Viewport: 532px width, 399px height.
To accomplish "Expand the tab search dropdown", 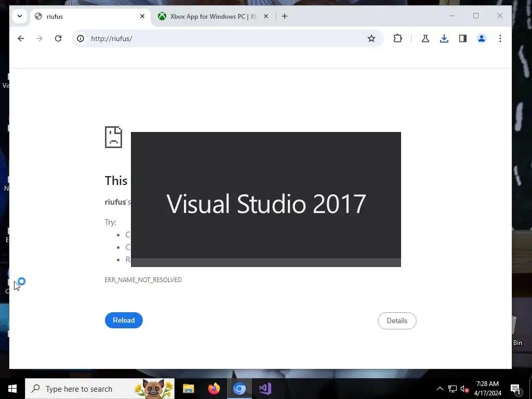I will point(20,16).
